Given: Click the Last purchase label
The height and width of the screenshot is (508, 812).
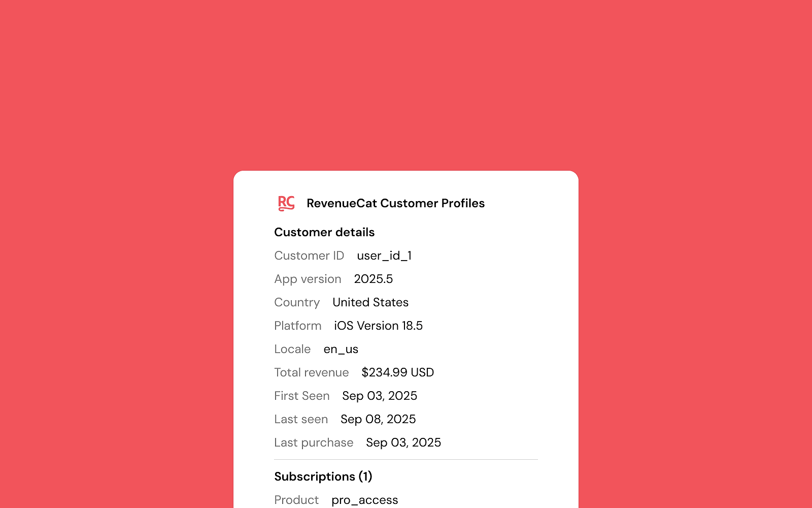Looking at the screenshot, I should coord(314,442).
